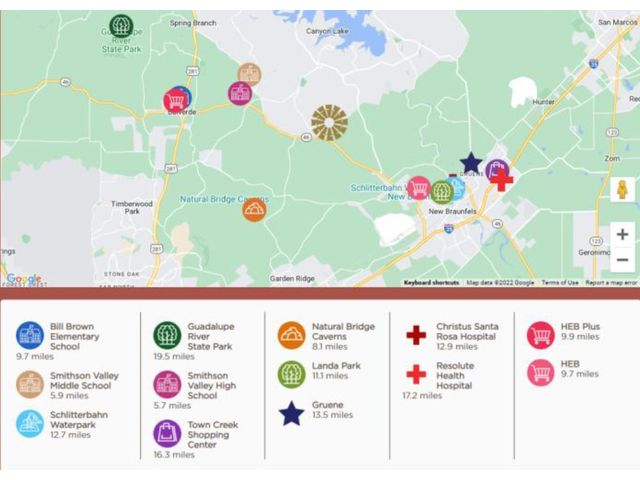Open the gold sunburst marker on the map
Screen dimensions: 640x480
[x=329, y=122]
